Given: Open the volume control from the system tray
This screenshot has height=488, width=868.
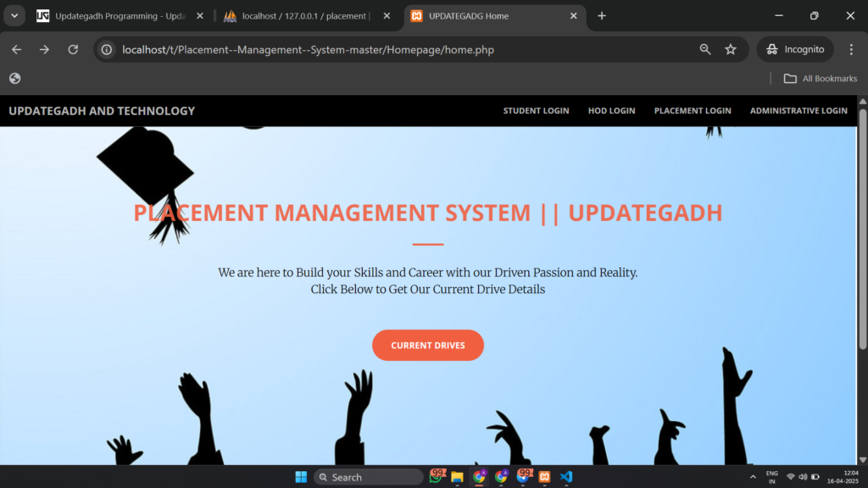Looking at the screenshot, I should tap(803, 476).
